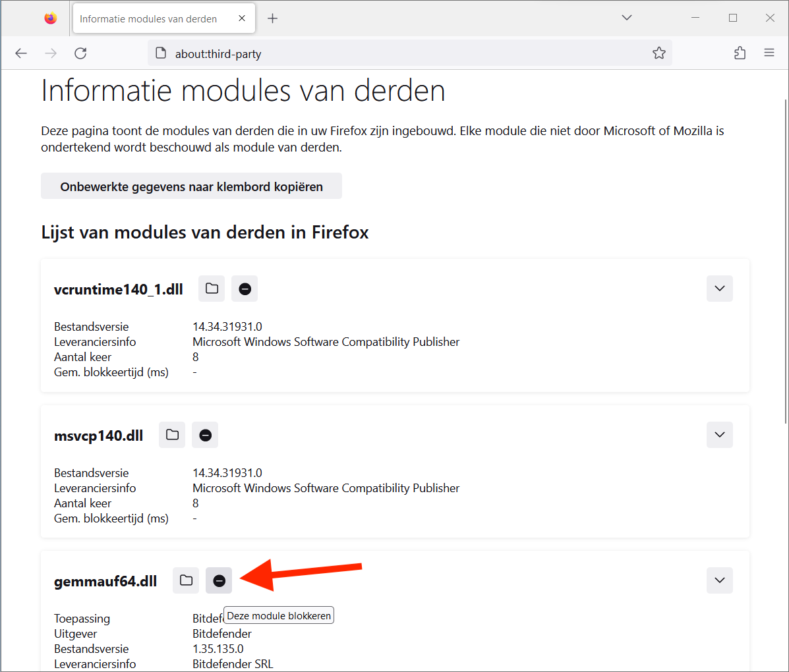Reload the current page
This screenshot has width=789, height=672.
[x=80, y=53]
